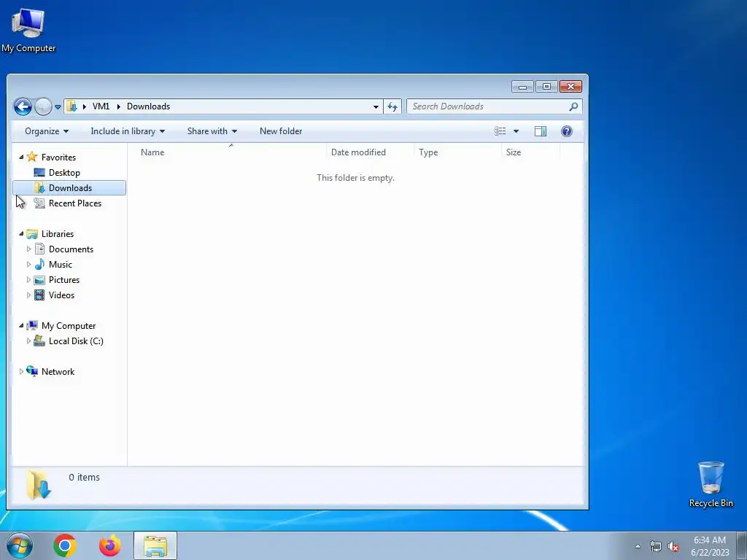
Task: Open Windows Help button
Action: (566, 131)
